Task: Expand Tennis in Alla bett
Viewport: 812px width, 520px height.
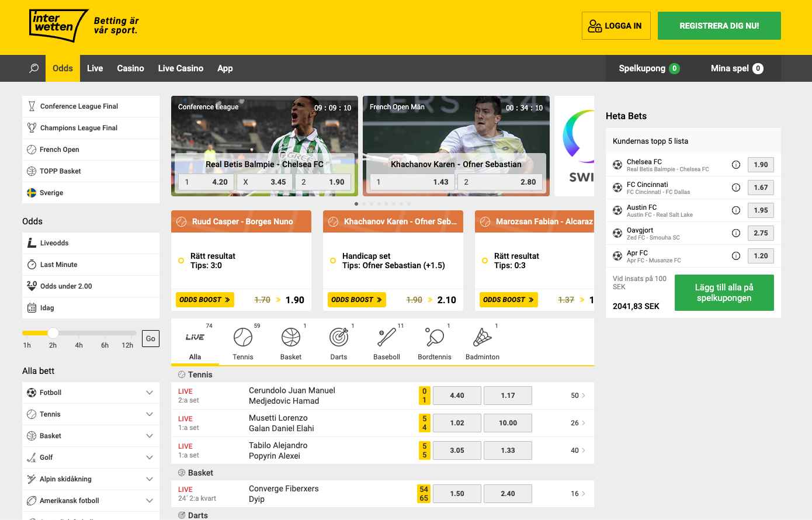Action: (91, 414)
